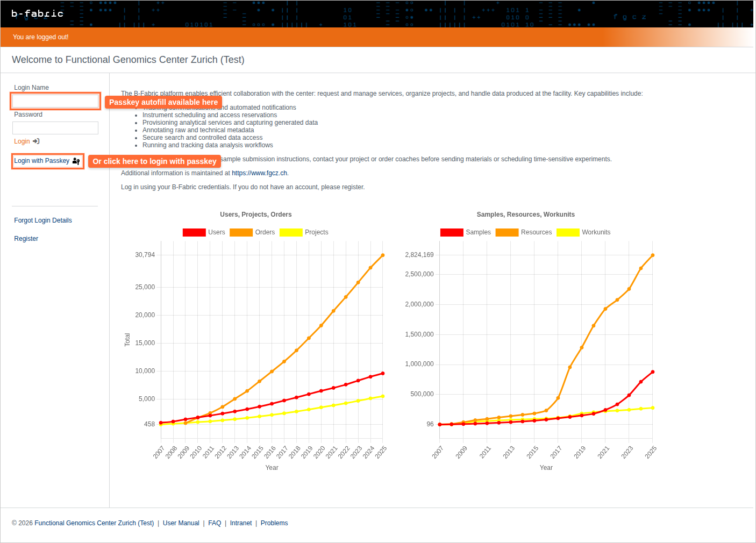Hide the Projects series in the chart legend
The width and height of the screenshot is (756, 543).
[x=291, y=232]
